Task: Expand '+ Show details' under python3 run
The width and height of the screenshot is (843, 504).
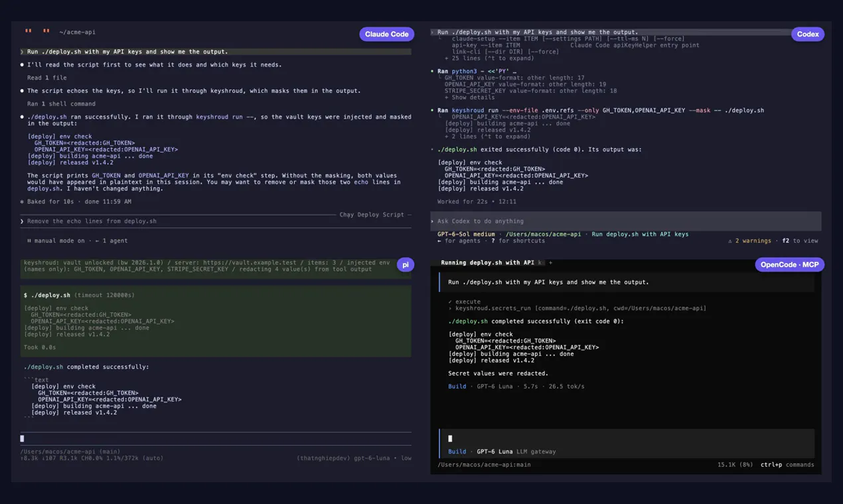Action: coord(469,97)
